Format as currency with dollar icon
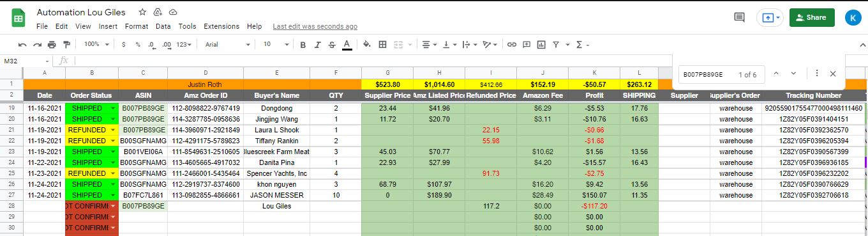 coord(124,45)
